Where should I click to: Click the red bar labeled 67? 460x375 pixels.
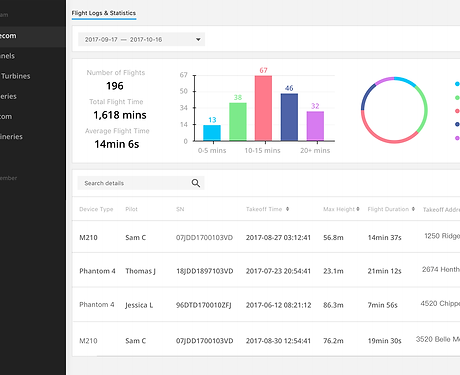pos(263,108)
